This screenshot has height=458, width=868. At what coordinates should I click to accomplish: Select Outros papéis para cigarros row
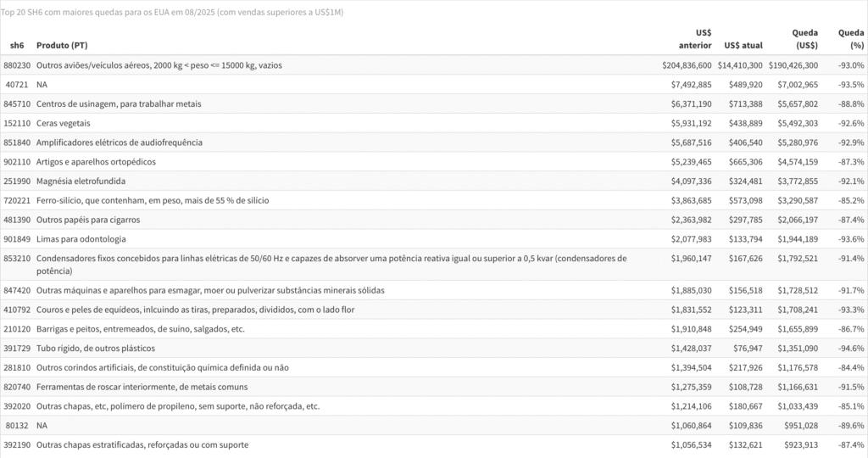click(x=434, y=220)
